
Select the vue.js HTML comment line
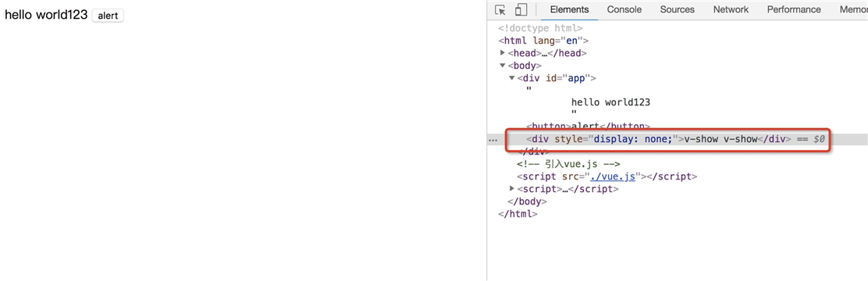[568, 164]
